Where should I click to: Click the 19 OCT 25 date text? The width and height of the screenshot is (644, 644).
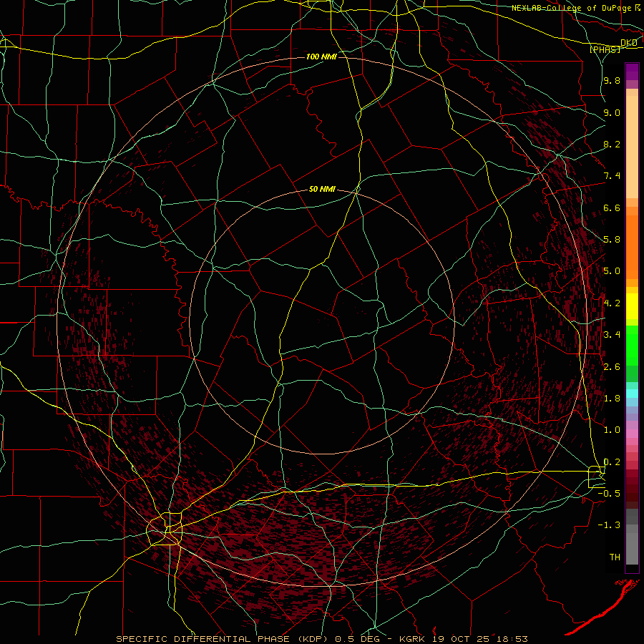459,639
